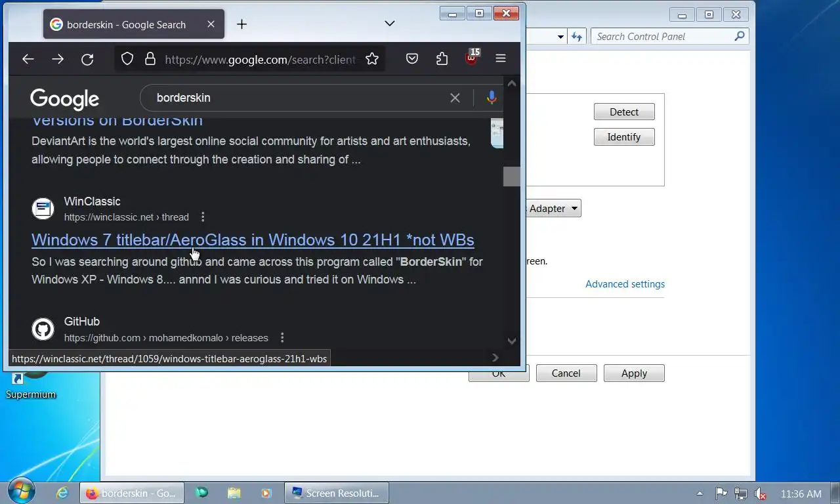Open the teal app icon on taskbar
Image resolution: width=840 pixels, height=504 pixels.
[x=201, y=493]
